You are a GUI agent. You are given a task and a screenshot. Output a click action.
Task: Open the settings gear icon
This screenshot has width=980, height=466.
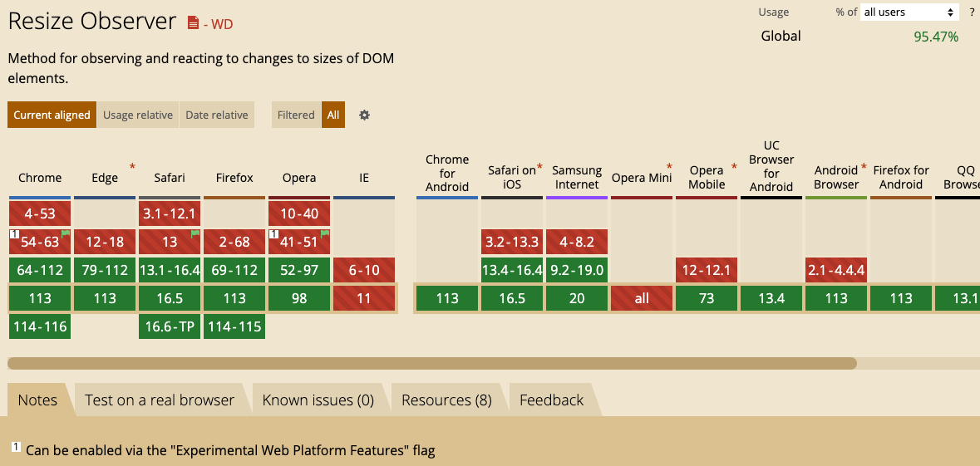click(364, 115)
